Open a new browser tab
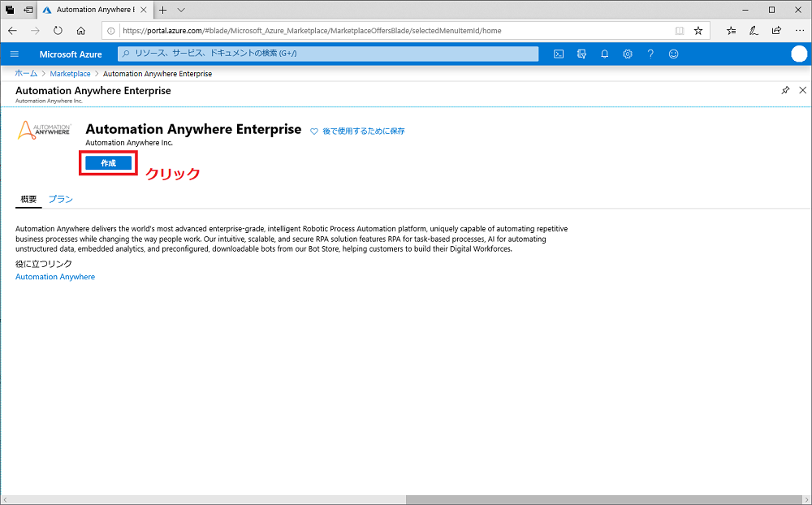The width and height of the screenshot is (812, 505). (162, 10)
